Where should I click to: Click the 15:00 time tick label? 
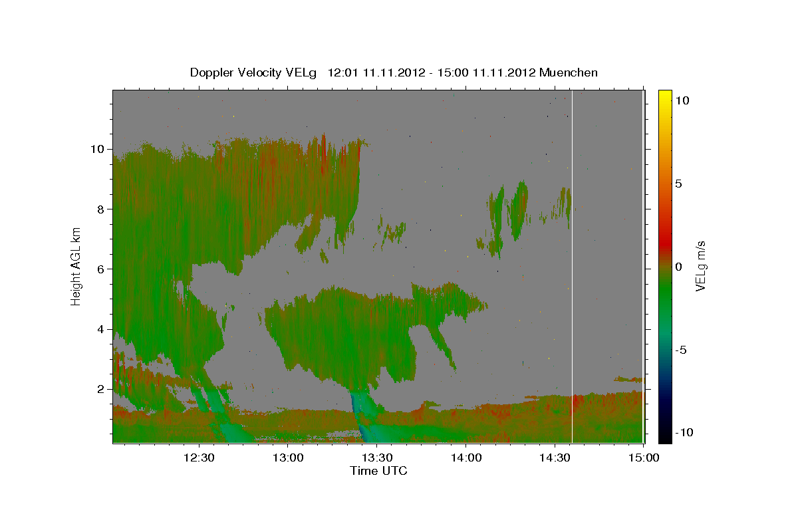[643, 458]
